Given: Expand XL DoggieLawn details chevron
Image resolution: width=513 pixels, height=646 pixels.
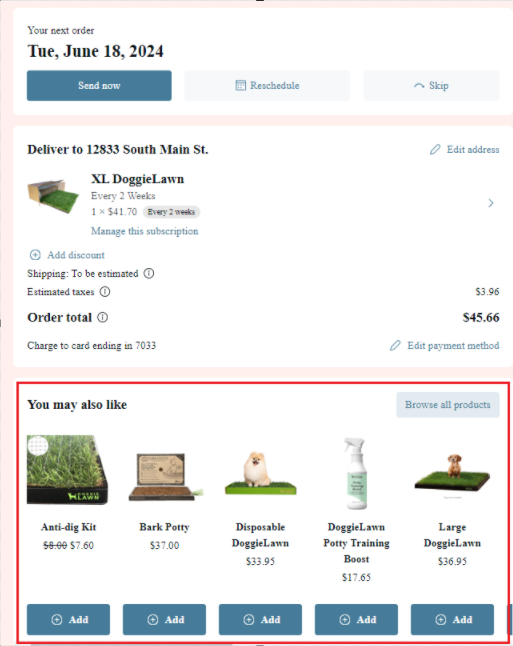Looking at the screenshot, I should pos(491,203).
